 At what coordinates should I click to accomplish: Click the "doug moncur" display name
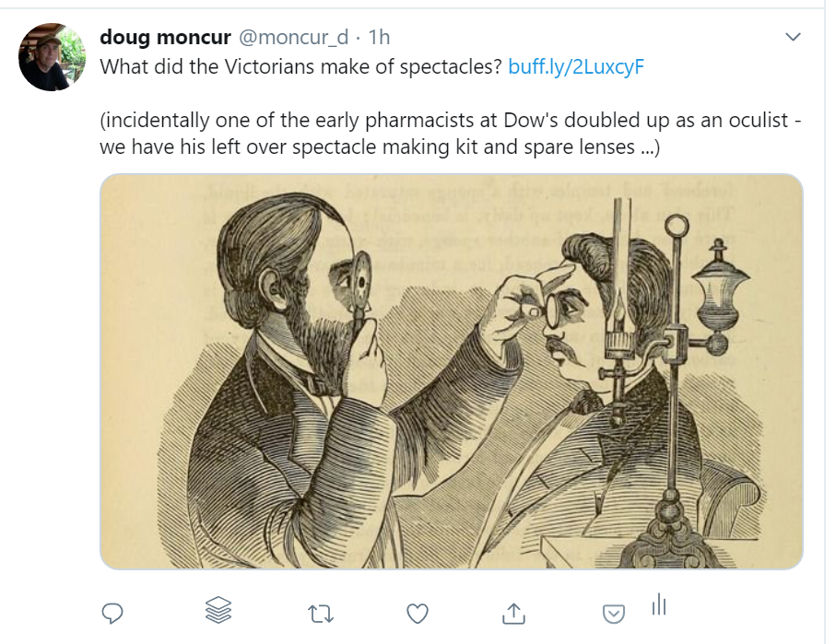click(165, 38)
